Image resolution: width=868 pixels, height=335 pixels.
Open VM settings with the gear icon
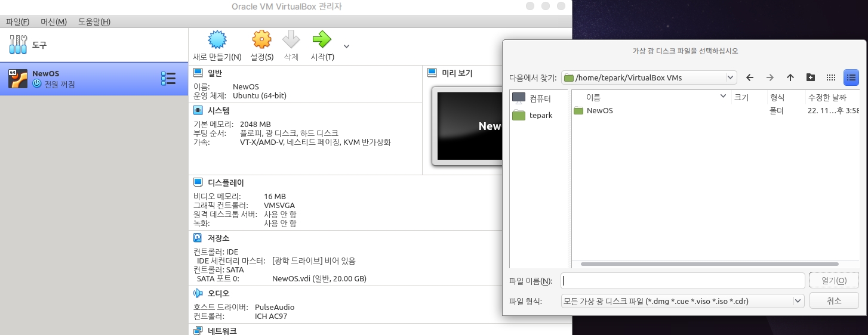point(261,41)
